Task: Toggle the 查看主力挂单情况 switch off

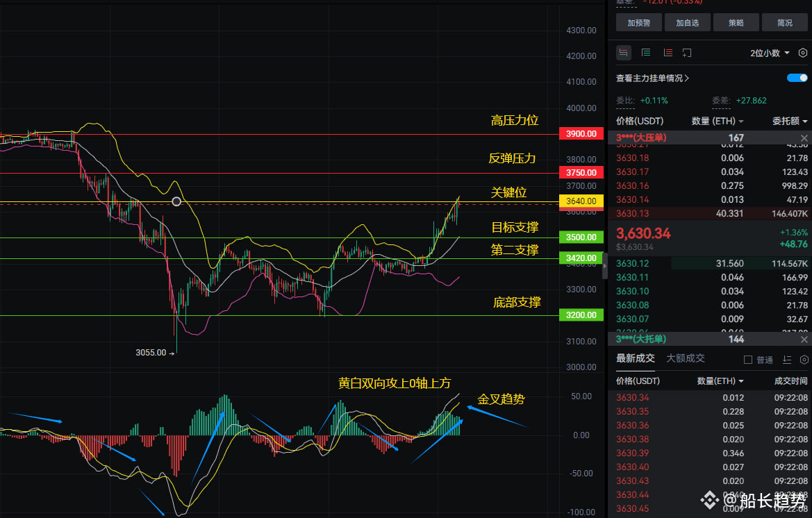Action: coord(797,78)
